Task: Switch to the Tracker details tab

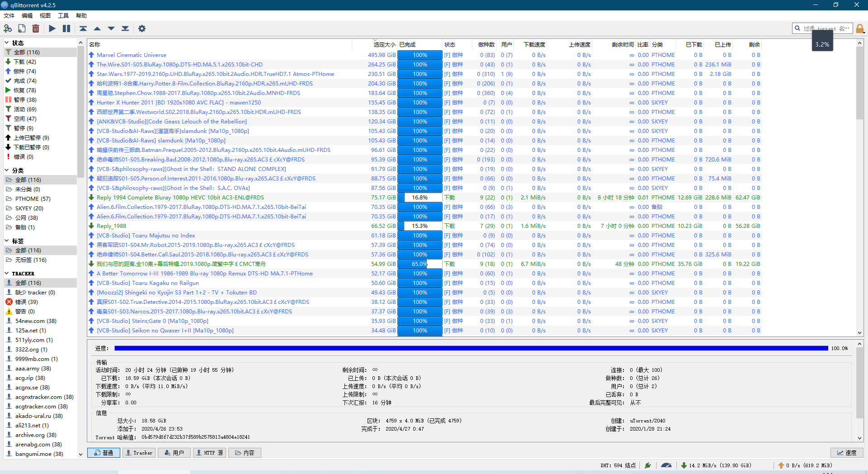Action: (x=139, y=453)
